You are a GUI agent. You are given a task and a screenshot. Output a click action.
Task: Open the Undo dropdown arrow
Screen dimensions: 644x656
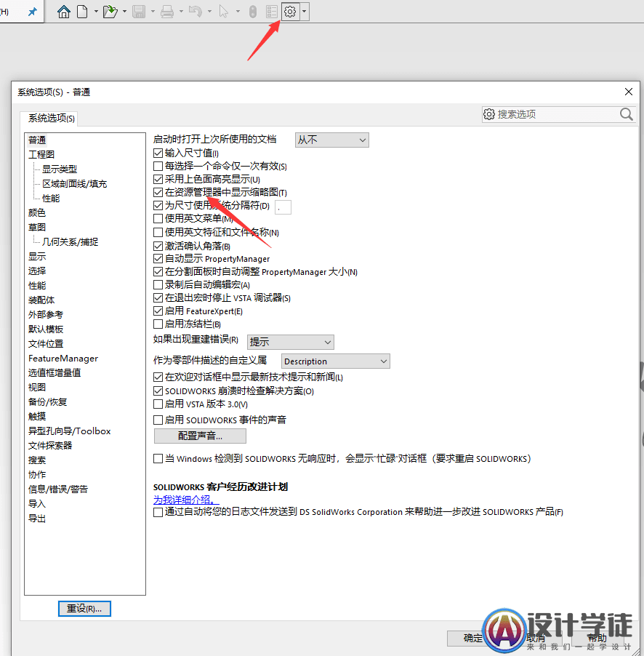pos(209,12)
